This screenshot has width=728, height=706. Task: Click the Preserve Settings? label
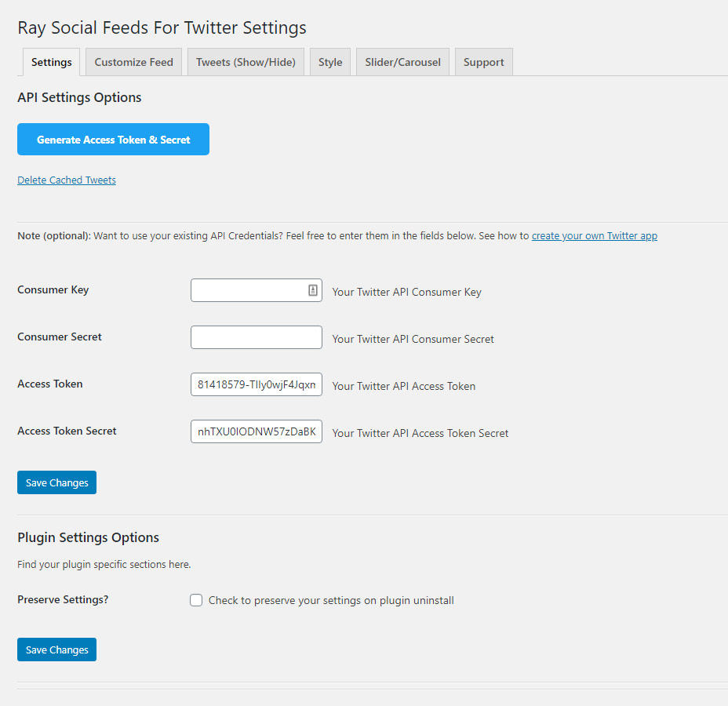click(x=63, y=599)
